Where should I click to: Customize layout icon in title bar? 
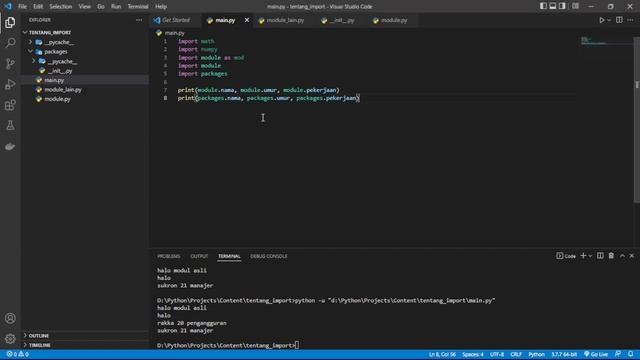(575, 6)
